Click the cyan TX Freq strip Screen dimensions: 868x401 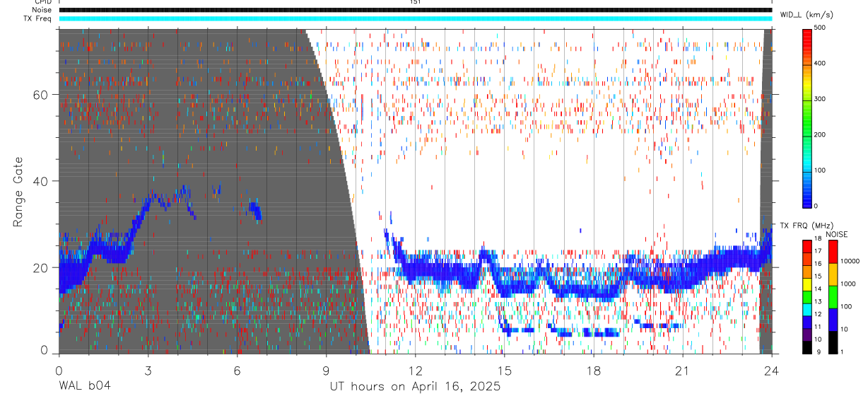(415, 18)
